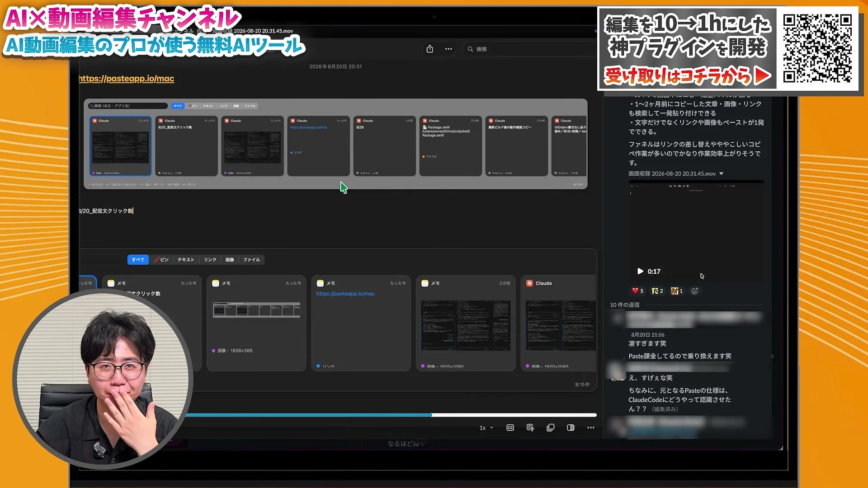Select the 画像 filter tab in lower panel
The width and height of the screenshot is (868, 488).
tap(230, 260)
